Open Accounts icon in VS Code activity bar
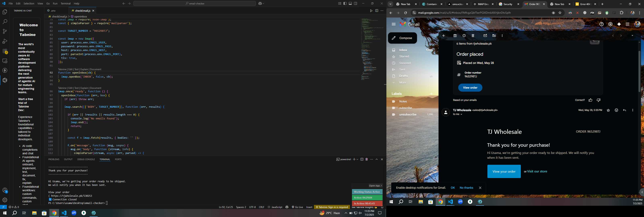Viewport: 644px width, 217px height. point(5,190)
